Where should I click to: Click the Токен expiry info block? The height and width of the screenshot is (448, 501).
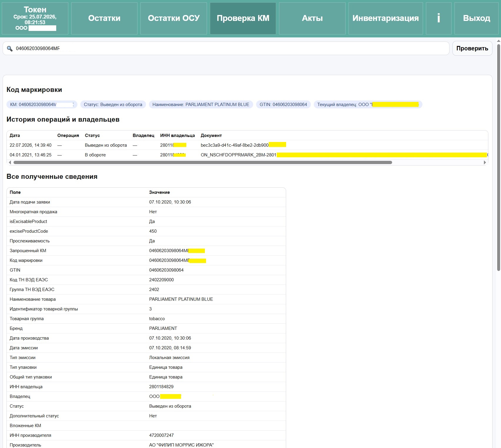[35, 18]
